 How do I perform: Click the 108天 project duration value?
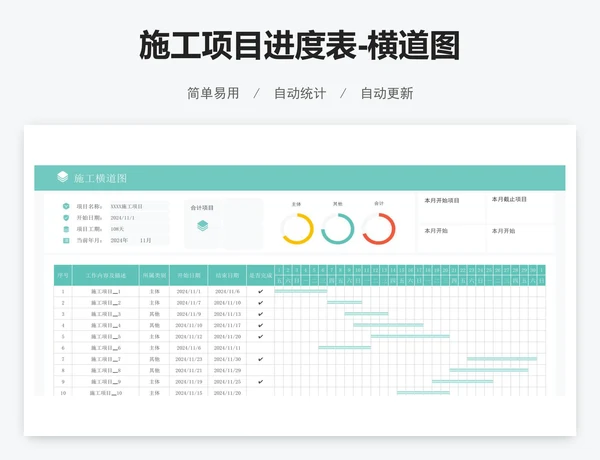(x=117, y=229)
